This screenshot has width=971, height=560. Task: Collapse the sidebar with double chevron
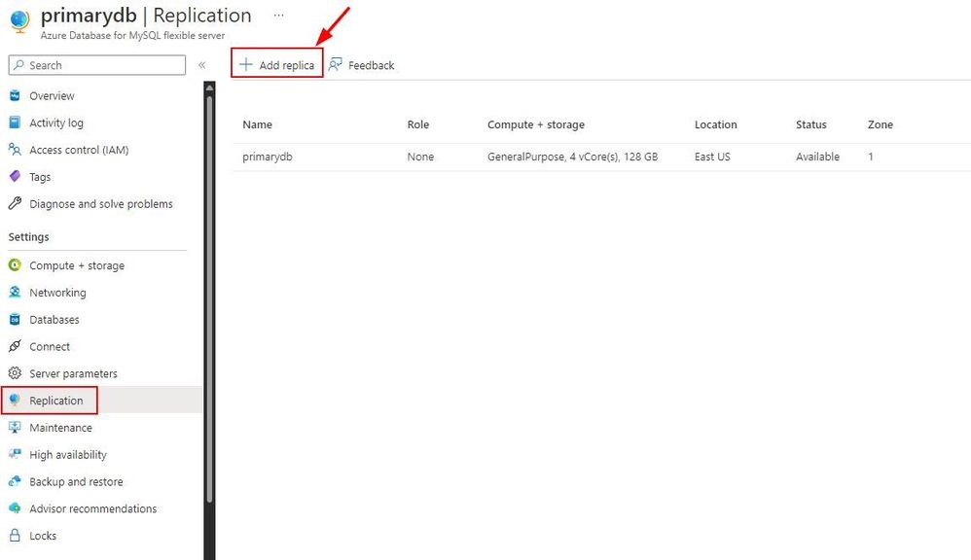(201, 65)
